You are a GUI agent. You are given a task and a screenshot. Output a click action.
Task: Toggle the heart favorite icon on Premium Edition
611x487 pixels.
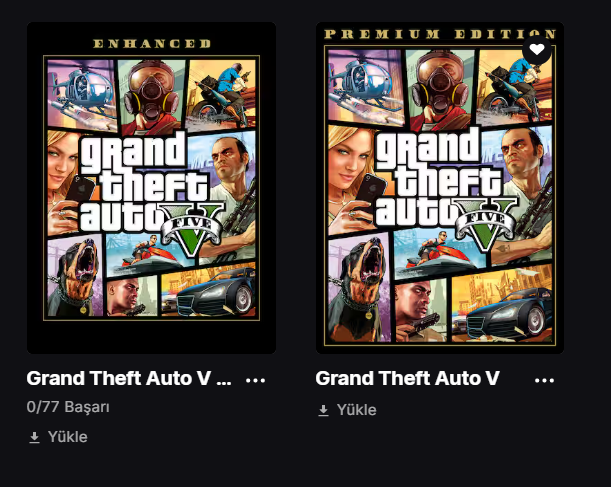tap(537, 49)
